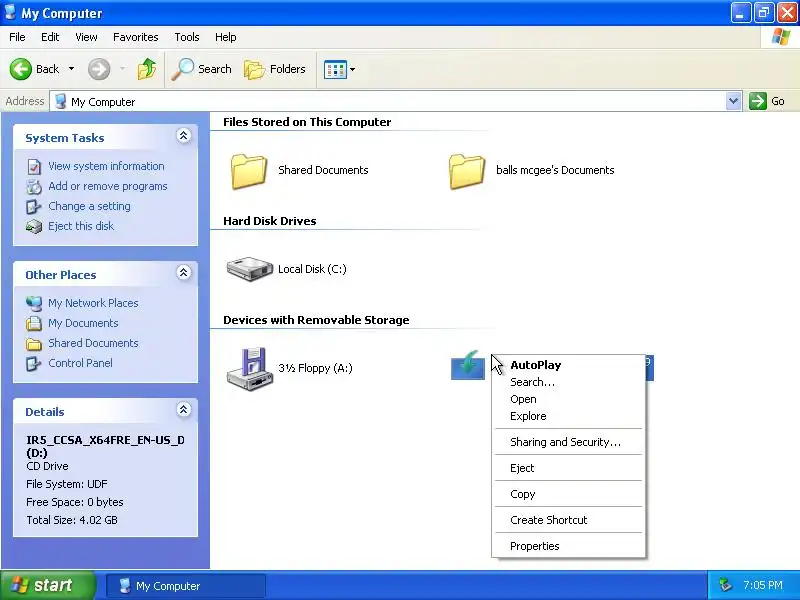Image resolution: width=800 pixels, height=600 pixels.
Task: Click the green Back arrow icon
Action: pyautogui.click(x=20, y=69)
